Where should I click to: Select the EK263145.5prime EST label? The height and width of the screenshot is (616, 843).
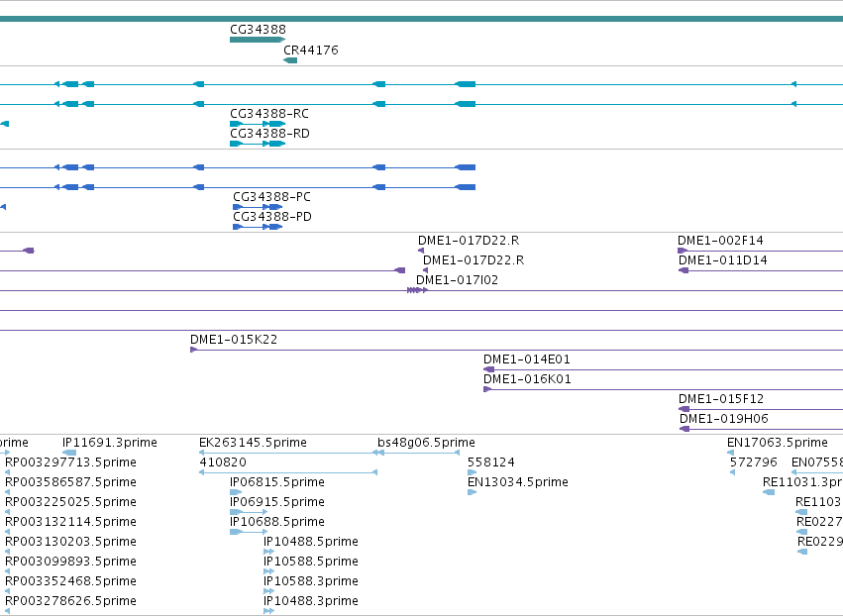click(x=254, y=443)
